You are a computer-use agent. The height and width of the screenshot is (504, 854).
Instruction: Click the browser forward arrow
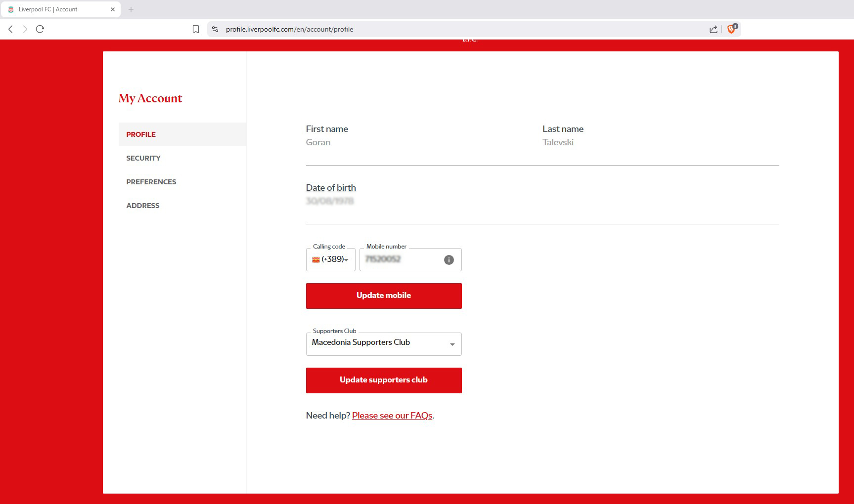(25, 29)
